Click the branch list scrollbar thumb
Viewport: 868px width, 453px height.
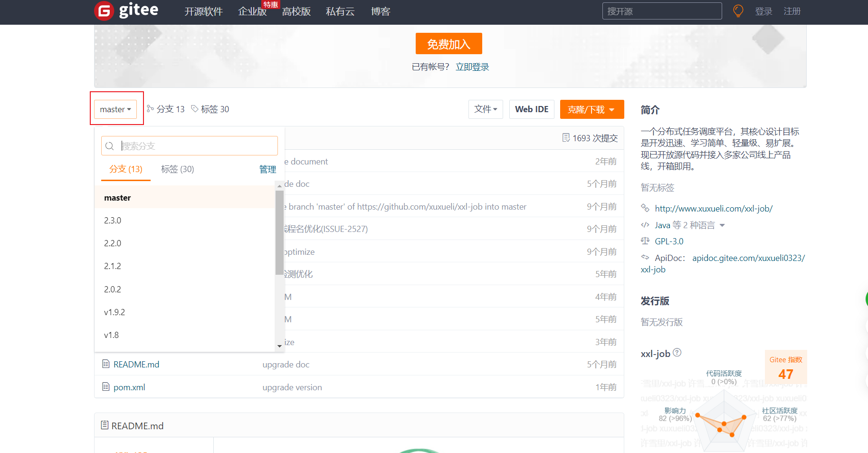(x=279, y=232)
